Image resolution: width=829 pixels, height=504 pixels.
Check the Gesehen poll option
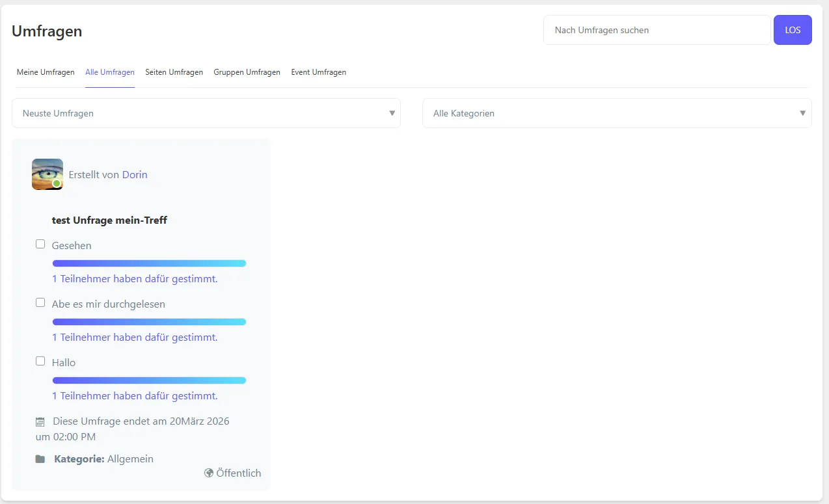point(40,245)
